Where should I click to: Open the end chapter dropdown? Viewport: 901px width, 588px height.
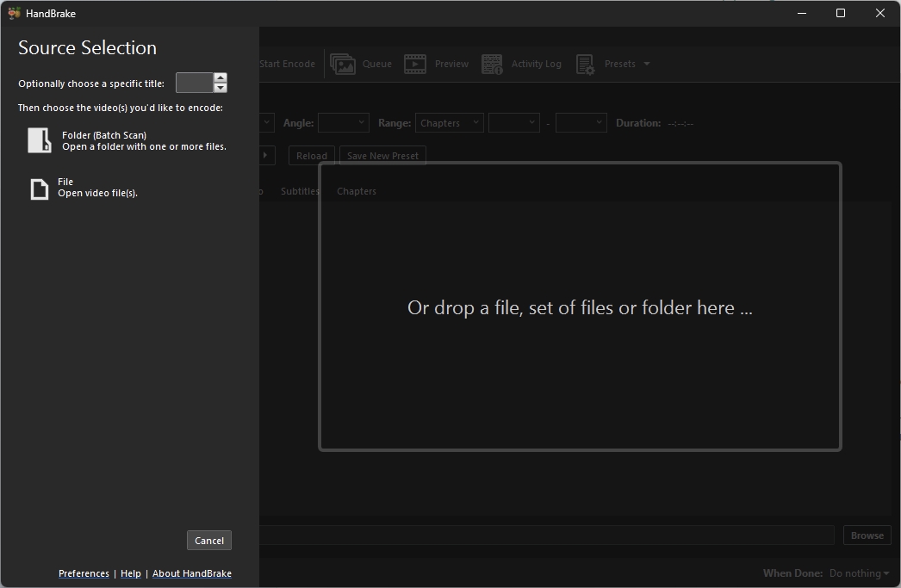pos(581,122)
